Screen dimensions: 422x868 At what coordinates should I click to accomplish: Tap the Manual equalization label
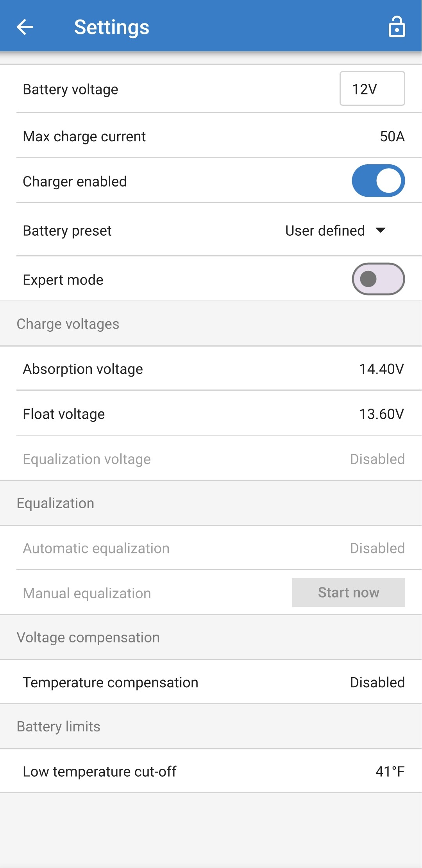tap(87, 593)
